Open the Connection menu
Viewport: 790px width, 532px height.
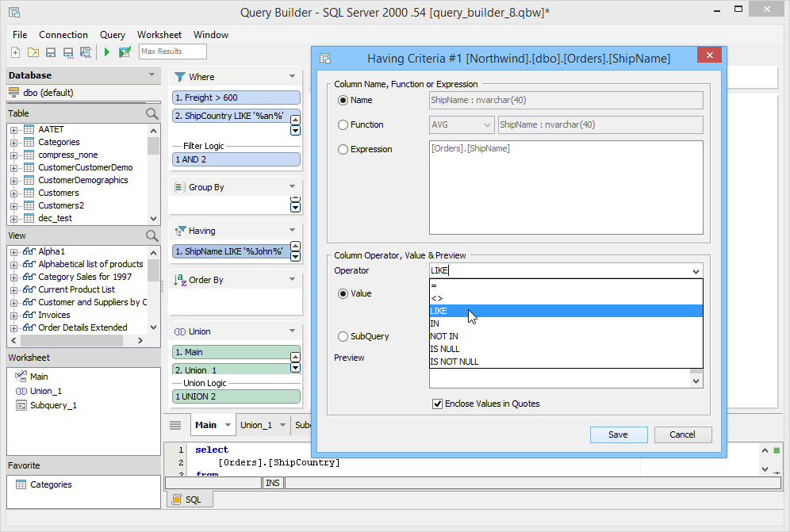coord(63,35)
